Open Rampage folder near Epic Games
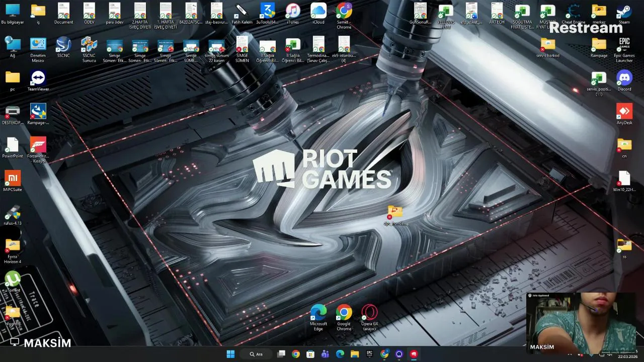 (599, 47)
